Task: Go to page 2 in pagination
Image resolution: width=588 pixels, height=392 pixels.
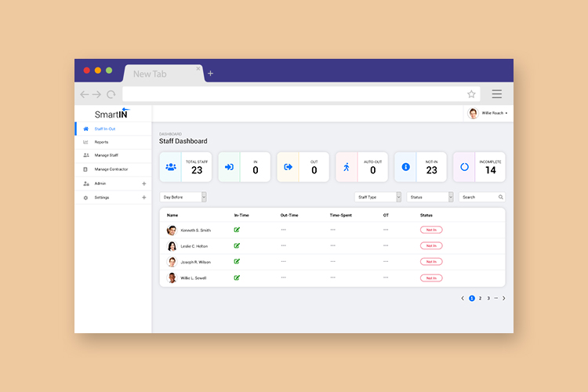Action: pyautogui.click(x=481, y=298)
